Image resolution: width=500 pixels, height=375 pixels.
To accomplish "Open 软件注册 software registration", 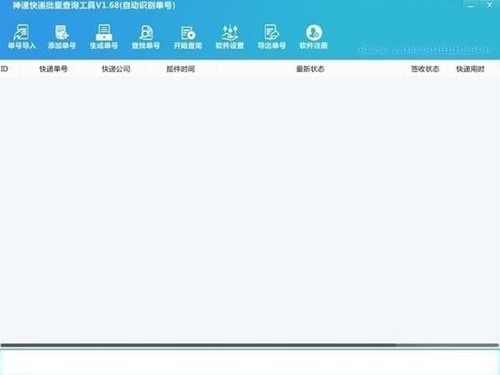I will point(314,37).
